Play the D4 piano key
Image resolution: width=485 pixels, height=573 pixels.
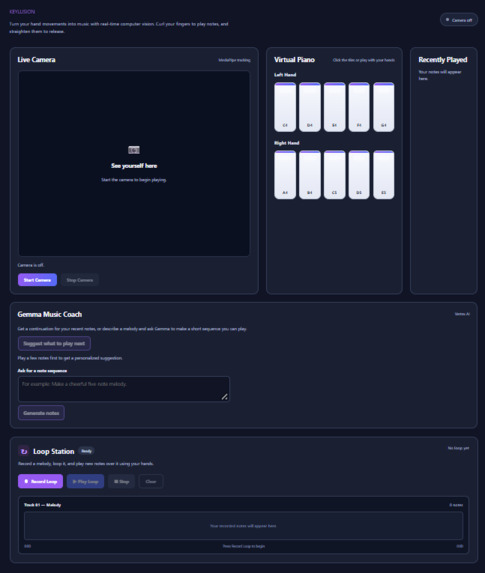coord(310,107)
